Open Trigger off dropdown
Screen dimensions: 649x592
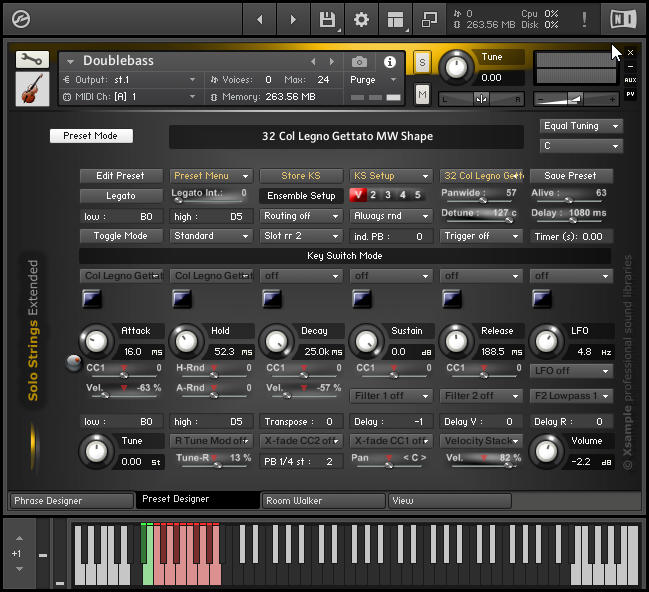pyautogui.click(x=481, y=236)
